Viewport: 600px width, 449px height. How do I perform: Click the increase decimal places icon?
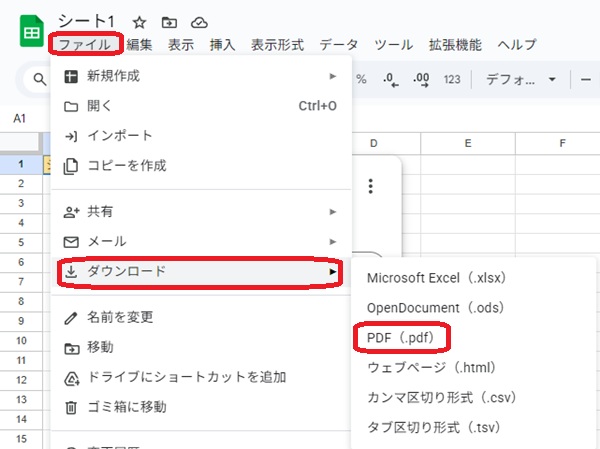pos(420,79)
